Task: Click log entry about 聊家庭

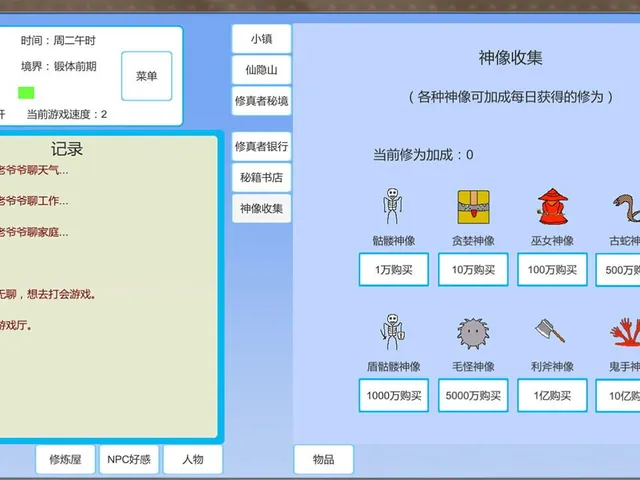Action: pyautogui.click(x=34, y=232)
